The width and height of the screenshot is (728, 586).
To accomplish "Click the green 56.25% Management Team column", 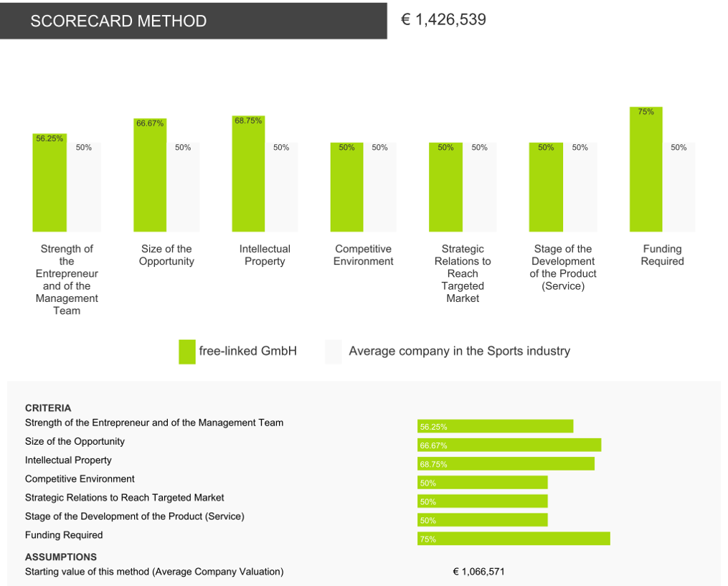I will tap(49, 183).
